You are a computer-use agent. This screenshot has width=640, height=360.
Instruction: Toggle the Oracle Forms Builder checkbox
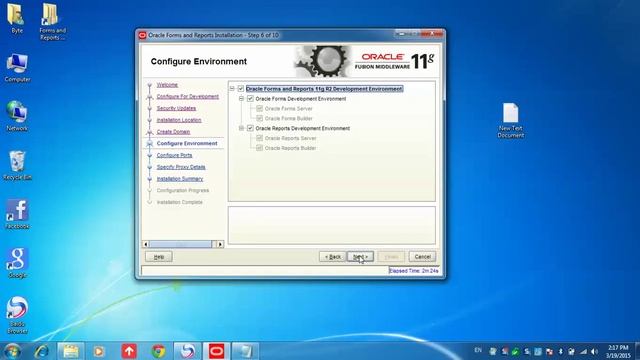[259, 118]
